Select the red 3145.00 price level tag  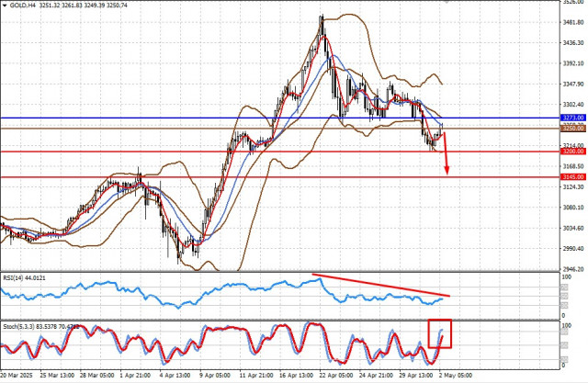[x=573, y=177]
